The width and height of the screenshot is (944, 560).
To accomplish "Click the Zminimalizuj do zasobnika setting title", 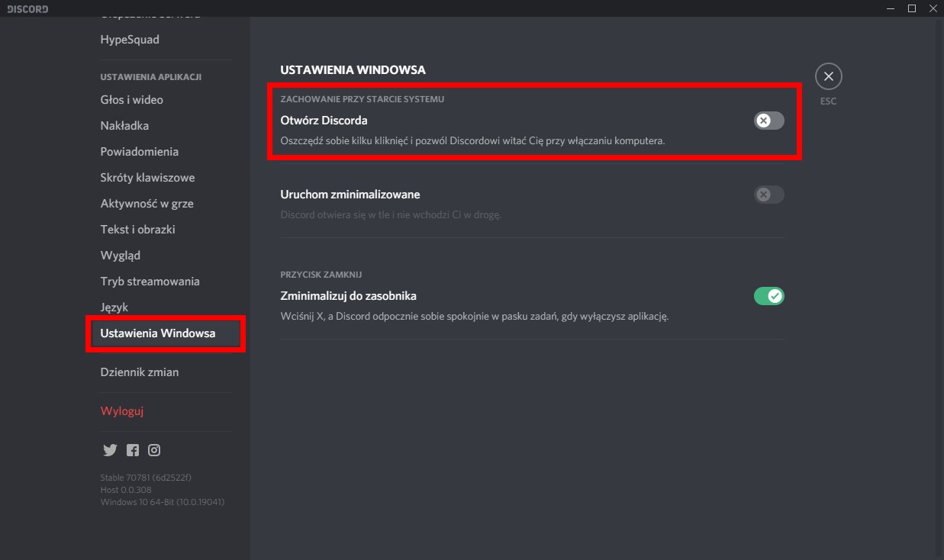I will click(349, 296).
